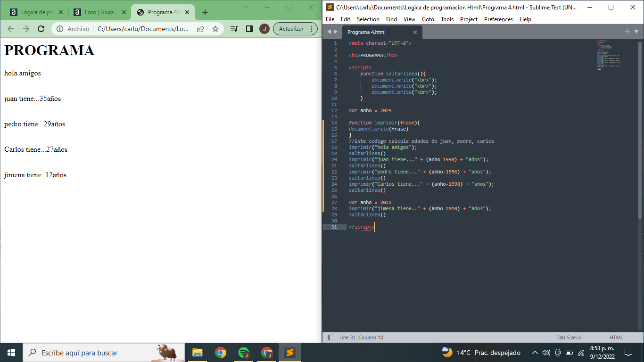
Task: Open the Goto menu
Action: pyautogui.click(x=428, y=19)
